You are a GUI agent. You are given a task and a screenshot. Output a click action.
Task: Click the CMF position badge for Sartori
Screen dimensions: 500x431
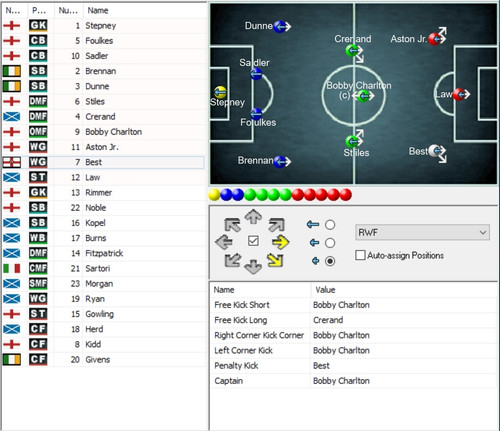tap(38, 268)
